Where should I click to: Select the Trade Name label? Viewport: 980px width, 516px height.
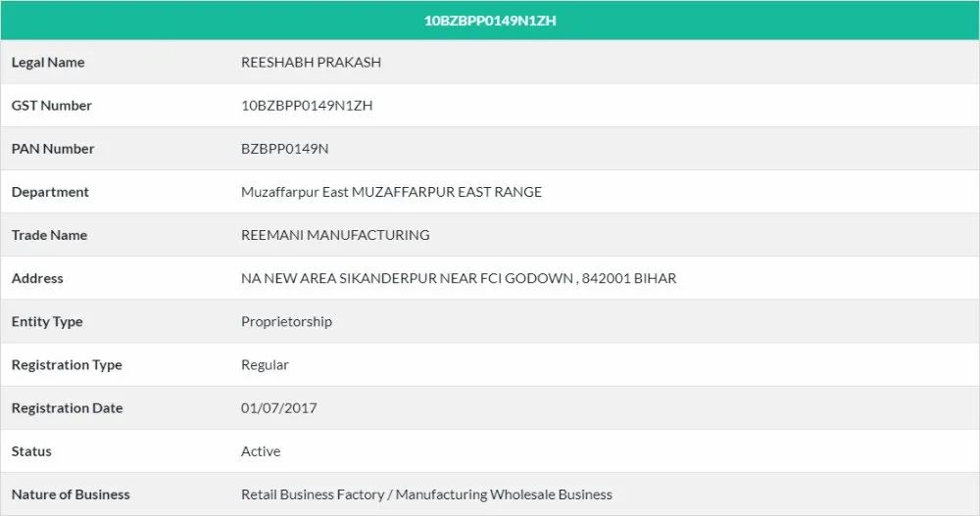[x=49, y=235]
